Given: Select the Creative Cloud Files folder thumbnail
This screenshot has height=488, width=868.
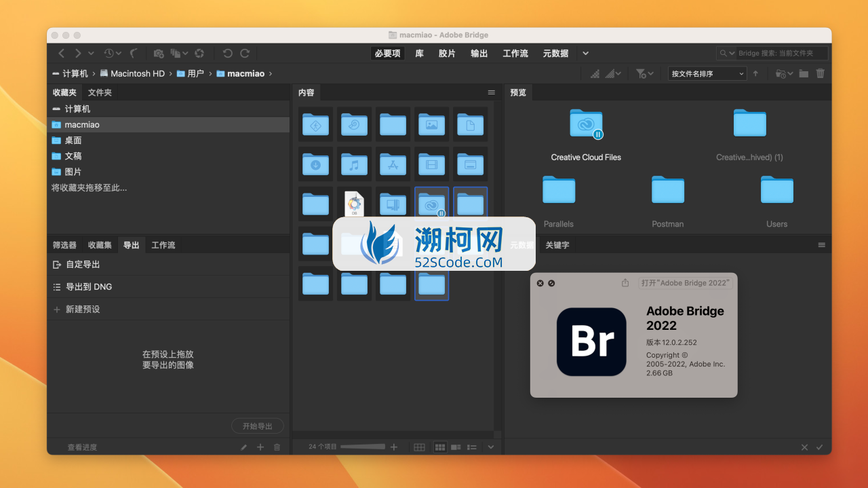Looking at the screenshot, I should pos(431,204).
